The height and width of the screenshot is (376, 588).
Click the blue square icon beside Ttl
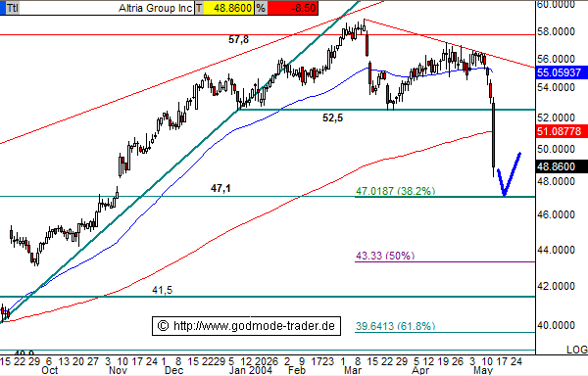[2, 8]
